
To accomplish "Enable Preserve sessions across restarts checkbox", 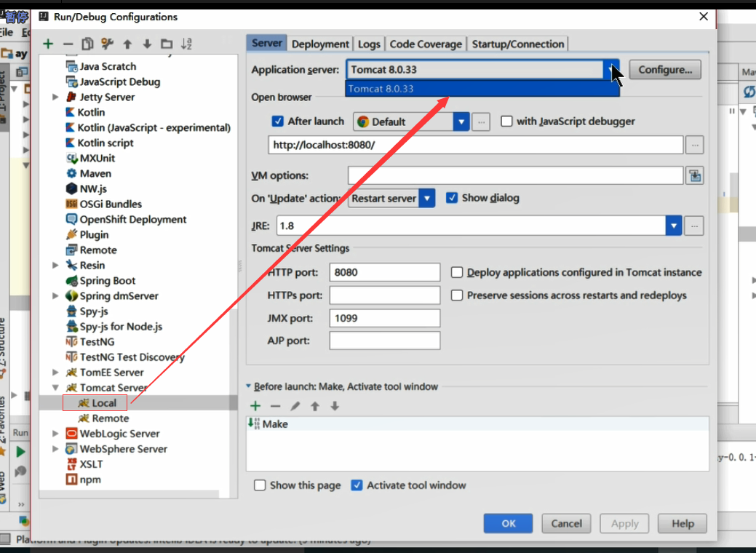I will tap(457, 295).
